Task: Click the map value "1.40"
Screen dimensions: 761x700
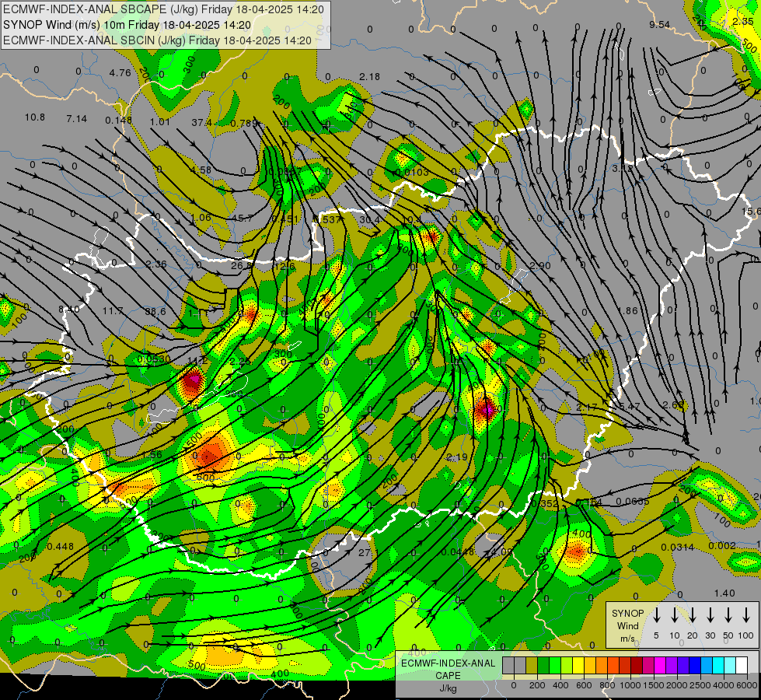Action: tap(724, 593)
